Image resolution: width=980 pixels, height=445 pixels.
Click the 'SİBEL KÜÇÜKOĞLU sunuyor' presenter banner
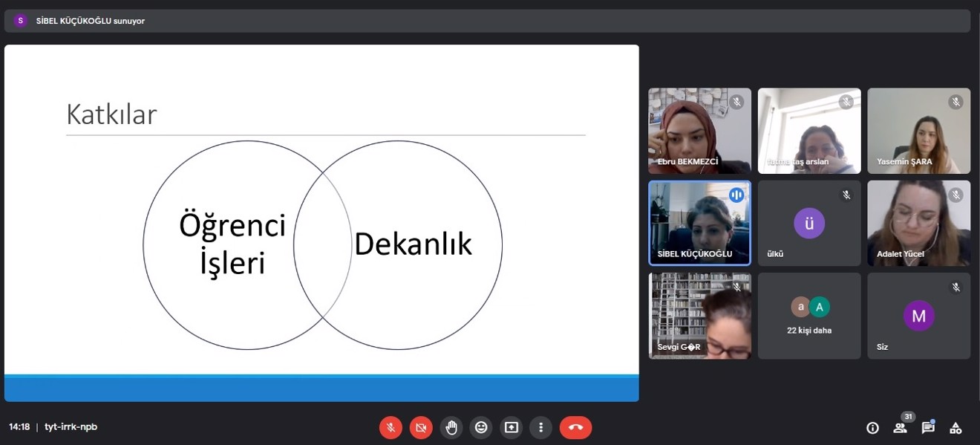[90, 21]
